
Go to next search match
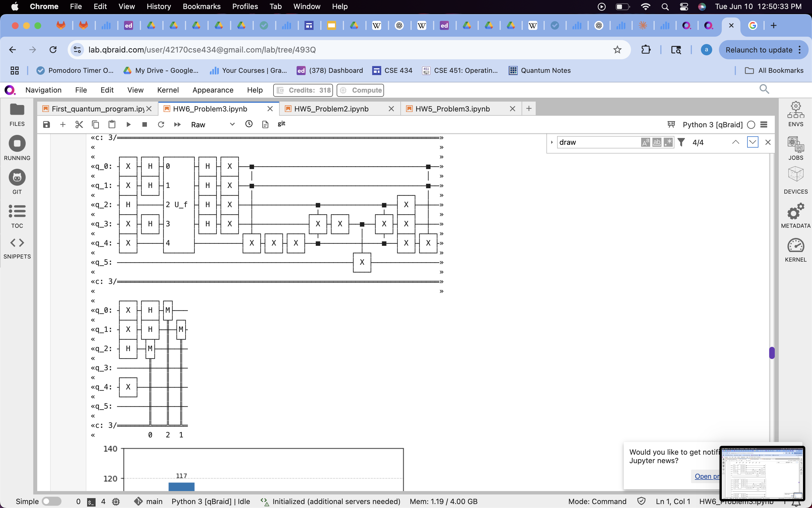pyautogui.click(x=753, y=142)
